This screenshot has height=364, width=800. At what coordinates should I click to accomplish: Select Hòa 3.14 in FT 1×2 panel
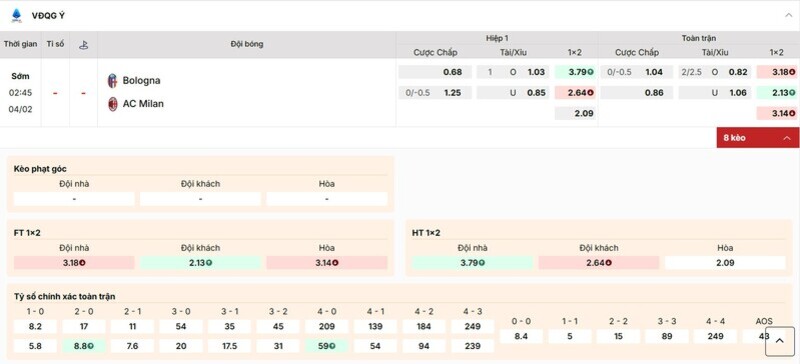click(327, 263)
